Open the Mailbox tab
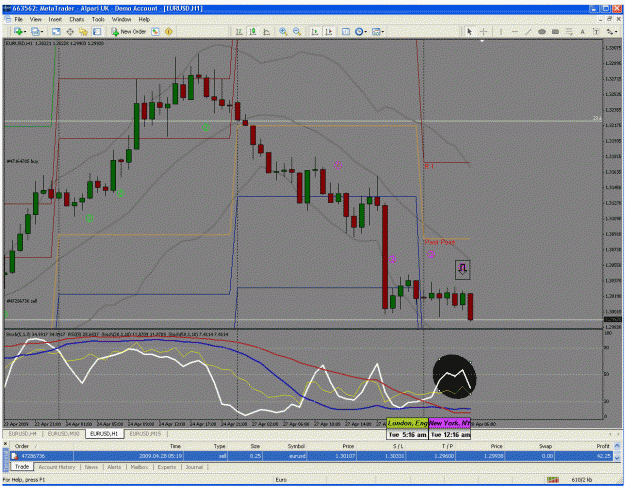The height and width of the screenshot is (486, 625). (140, 467)
